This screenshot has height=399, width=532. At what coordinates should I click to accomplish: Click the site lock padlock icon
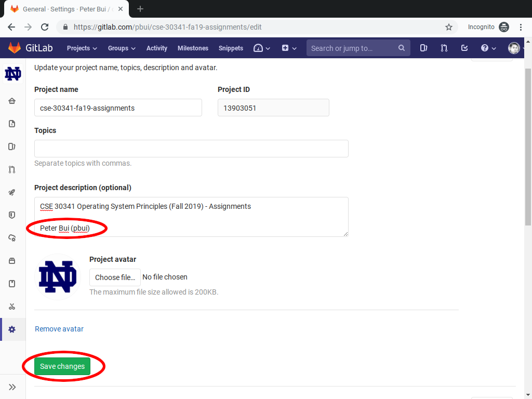[x=65, y=27]
